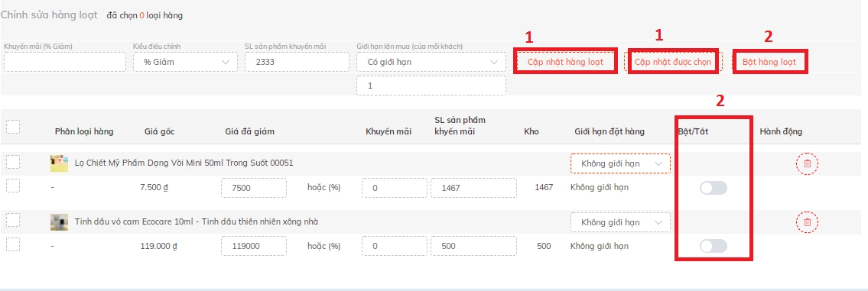
Task: Click the Chỉnh sửa hàng loạt heading
Action: pos(49,15)
